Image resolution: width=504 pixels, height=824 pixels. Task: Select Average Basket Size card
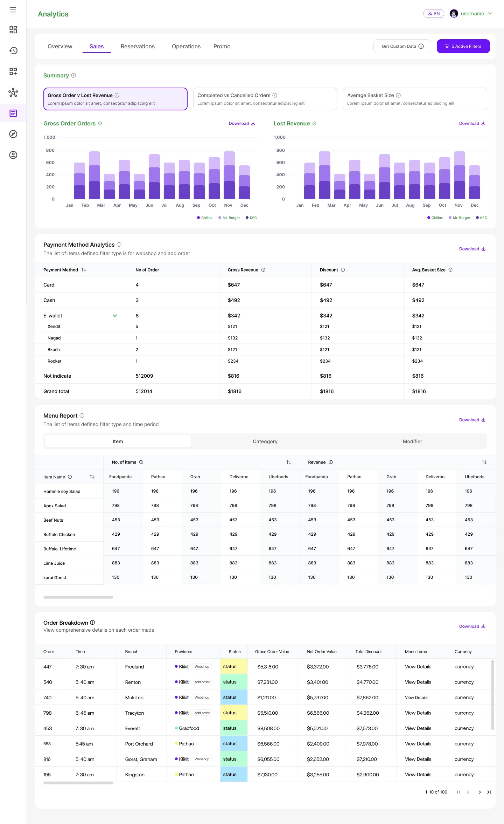coord(415,99)
